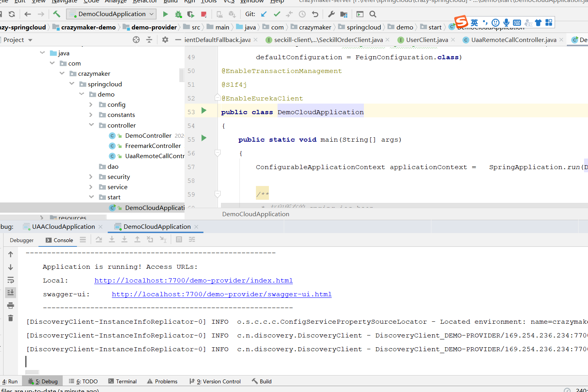Click run gutter icon on line 55
Screen dimensions: 588x392
coord(204,138)
